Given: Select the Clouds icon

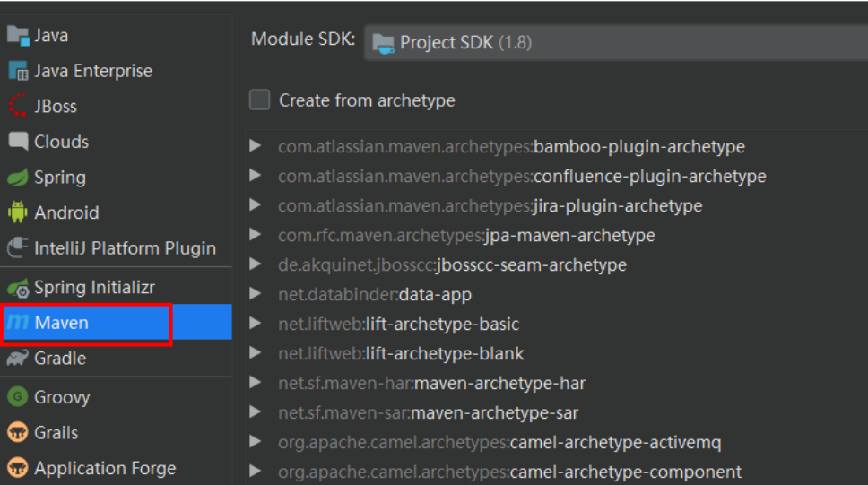Looking at the screenshot, I should click(x=18, y=142).
